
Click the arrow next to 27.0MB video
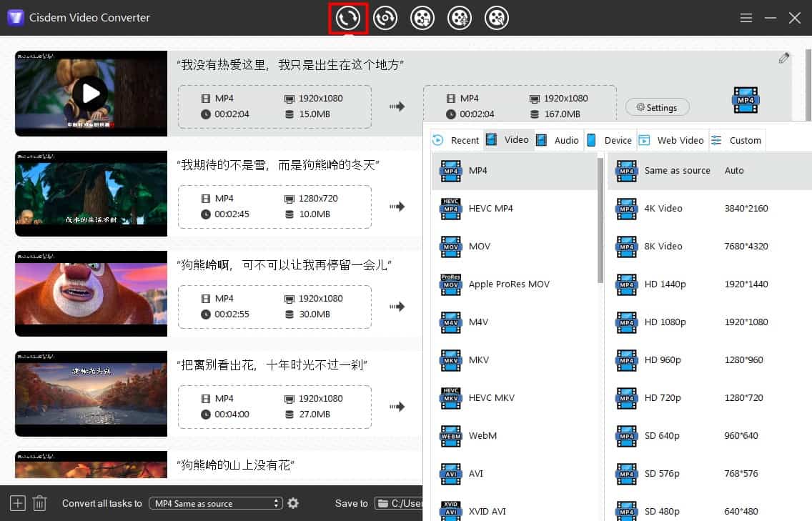point(397,407)
